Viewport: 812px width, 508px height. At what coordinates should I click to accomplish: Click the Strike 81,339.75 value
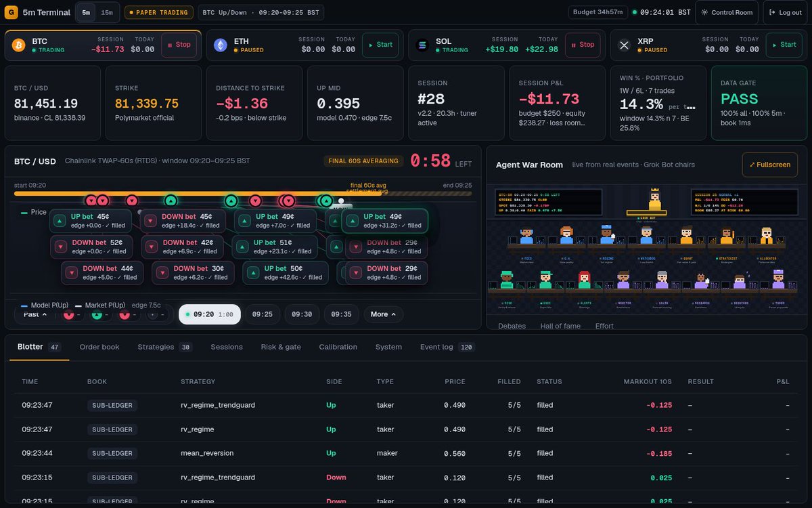click(147, 104)
